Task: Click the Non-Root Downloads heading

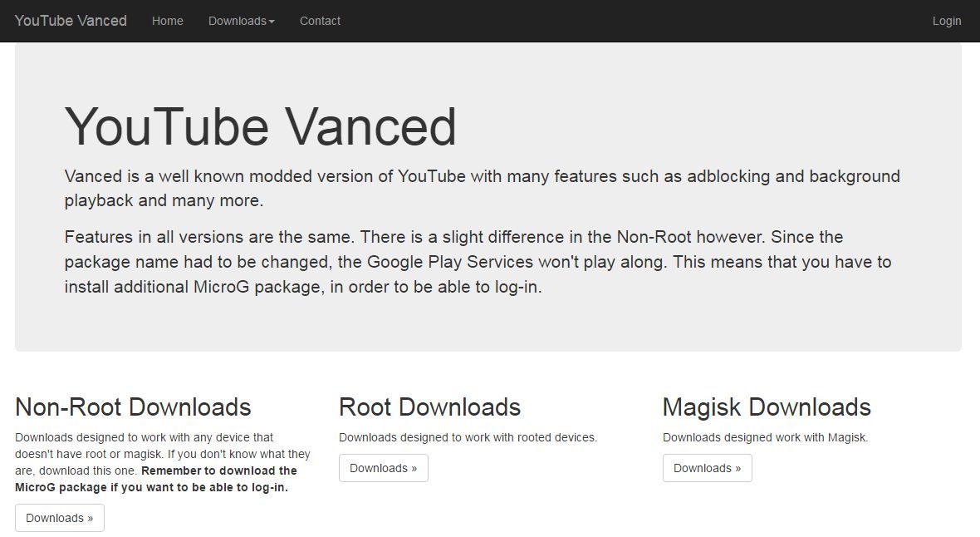Action: [x=133, y=406]
